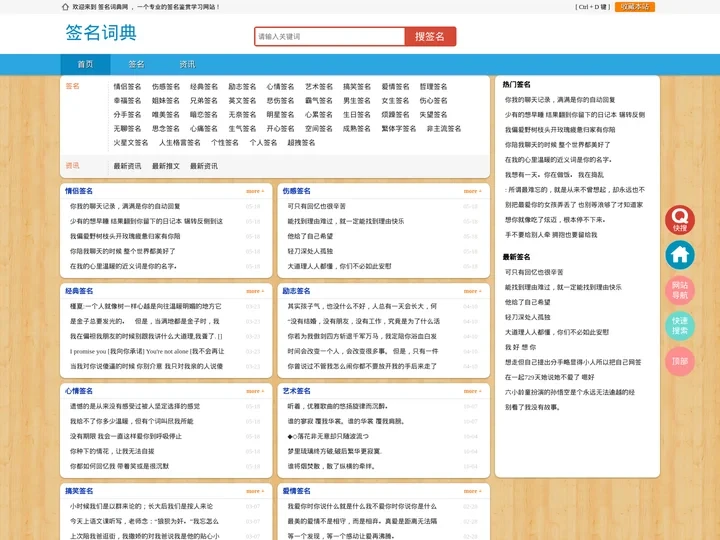Click the teal 快速搜索 floating button

[680, 326]
